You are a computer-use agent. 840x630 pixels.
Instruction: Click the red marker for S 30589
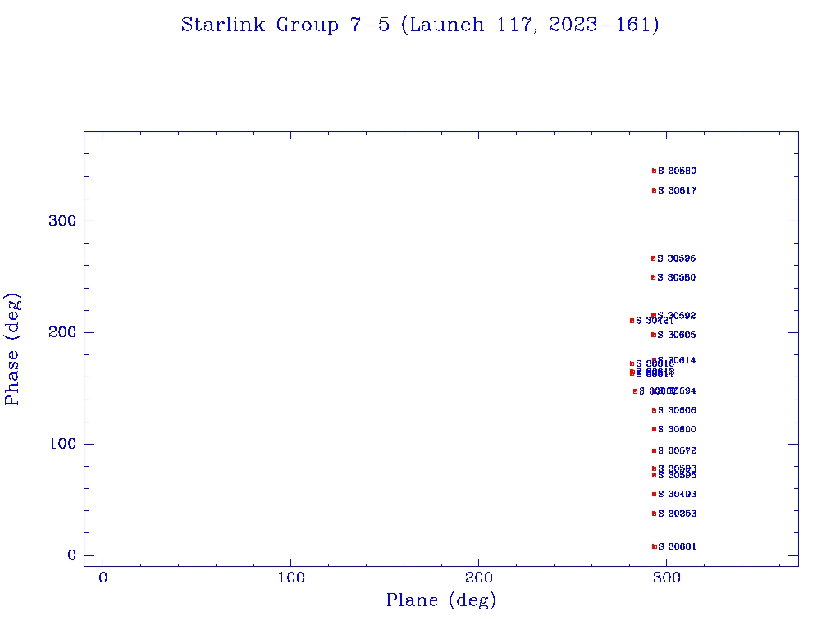[654, 171]
